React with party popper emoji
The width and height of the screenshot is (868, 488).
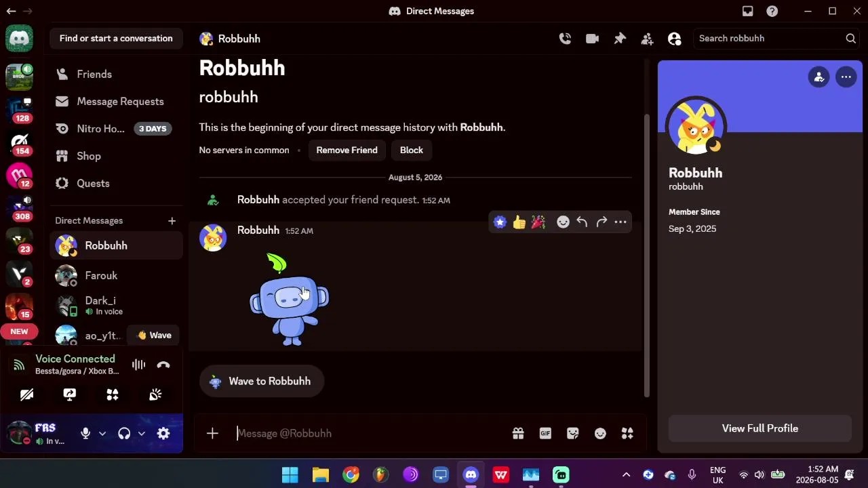point(538,222)
